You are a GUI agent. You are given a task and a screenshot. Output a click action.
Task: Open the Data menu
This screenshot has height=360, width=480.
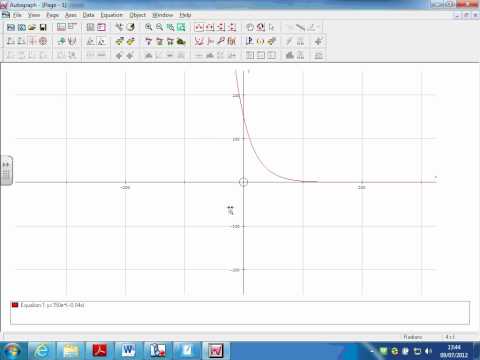88,15
